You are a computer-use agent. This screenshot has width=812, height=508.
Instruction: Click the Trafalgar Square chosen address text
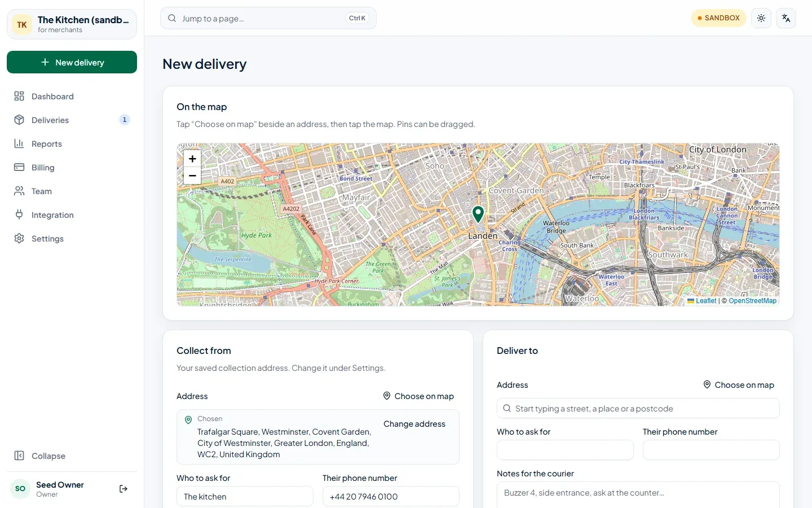point(284,443)
